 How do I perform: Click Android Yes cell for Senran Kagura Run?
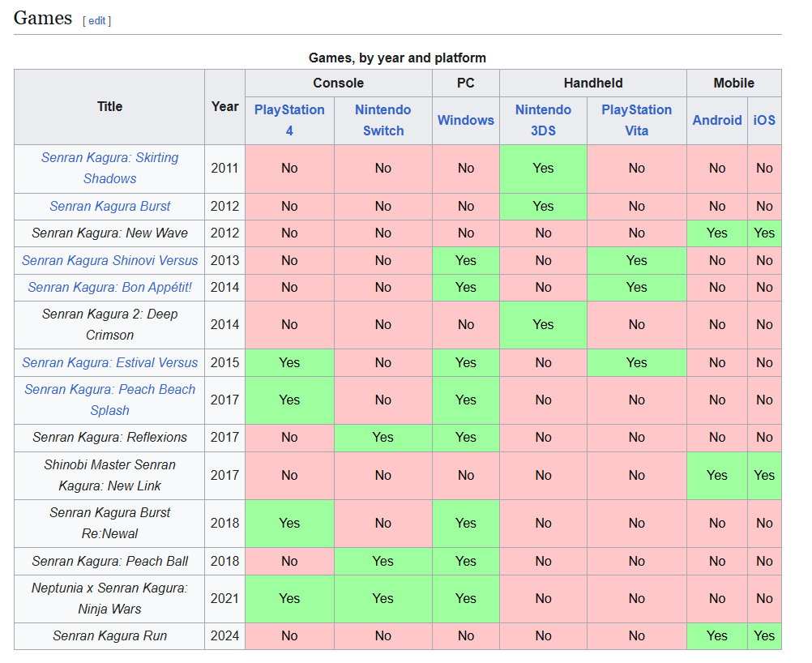click(717, 636)
